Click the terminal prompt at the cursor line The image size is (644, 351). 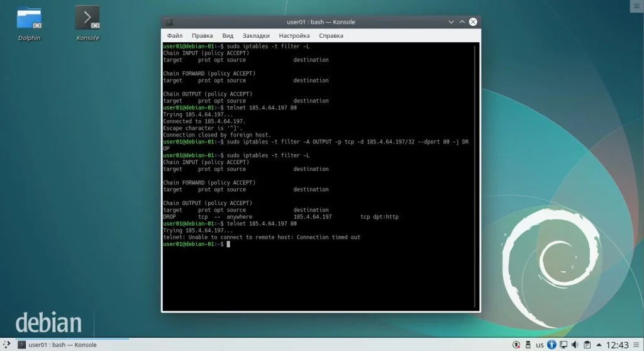pyautogui.click(x=196, y=244)
